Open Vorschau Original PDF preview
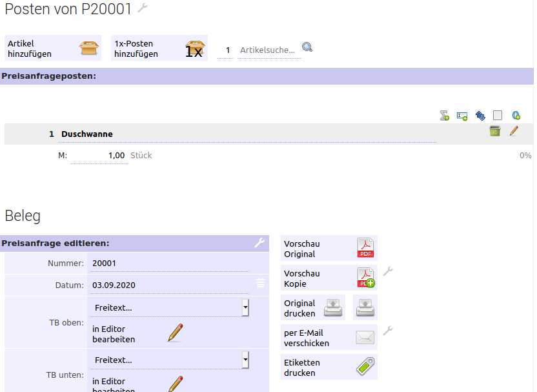The height and width of the screenshot is (392, 537). click(x=329, y=249)
